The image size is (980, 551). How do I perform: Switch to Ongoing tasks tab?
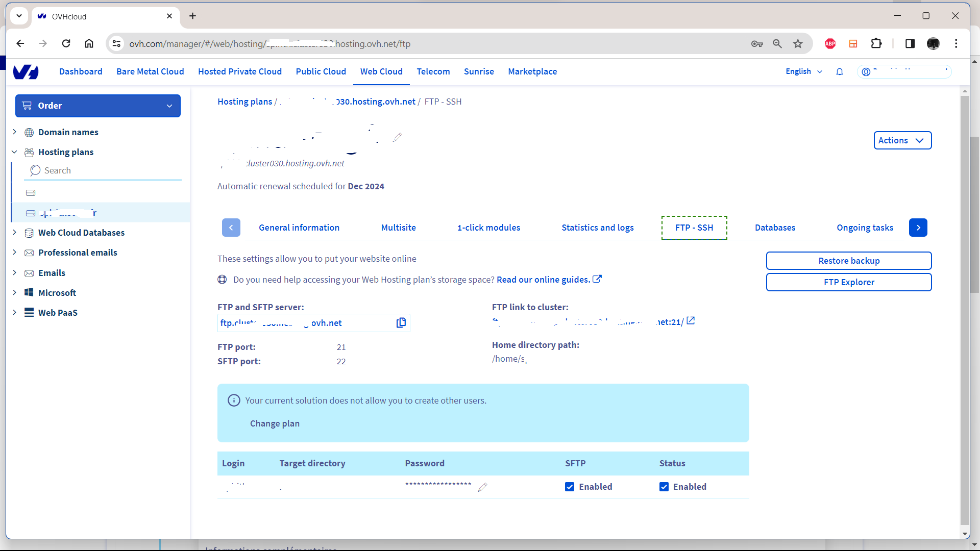click(x=865, y=228)
